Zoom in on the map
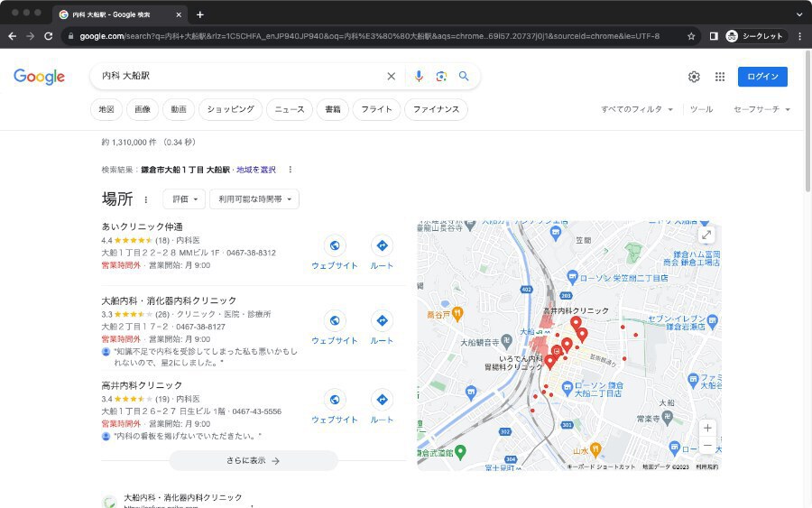Screen dimensions: 812x508 pos(707,428)
